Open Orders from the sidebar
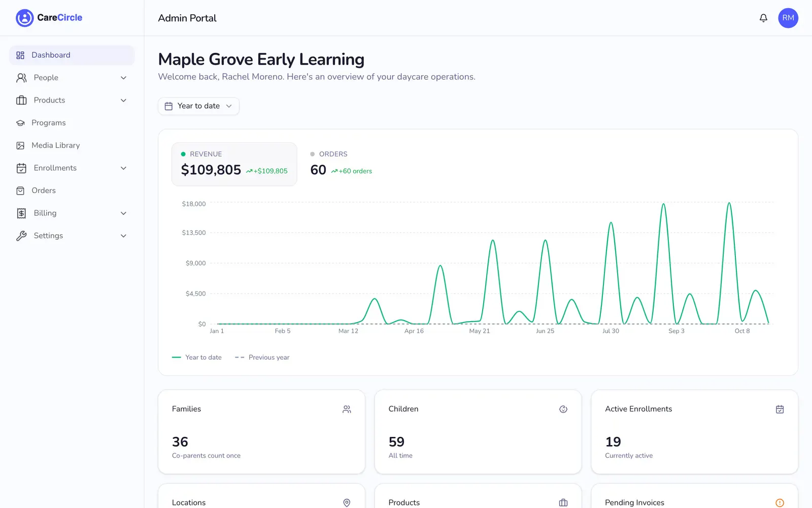812x508 pixels. tap(72, 190)
